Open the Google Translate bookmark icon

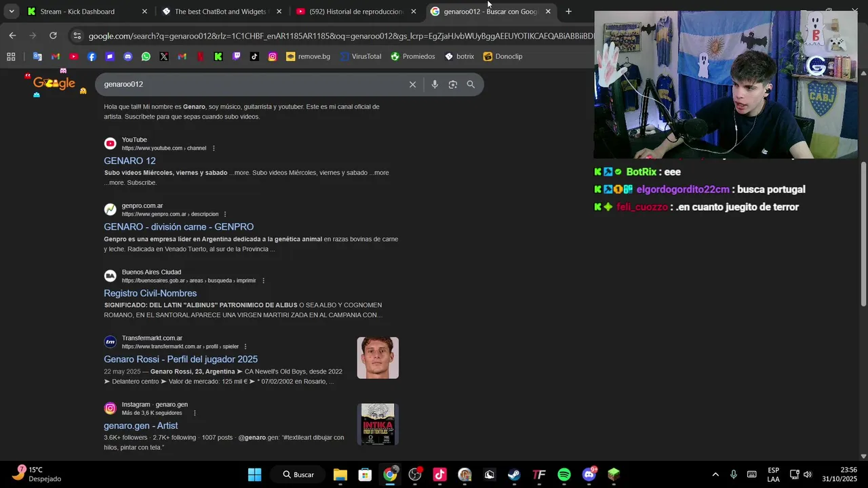(37, 56)
